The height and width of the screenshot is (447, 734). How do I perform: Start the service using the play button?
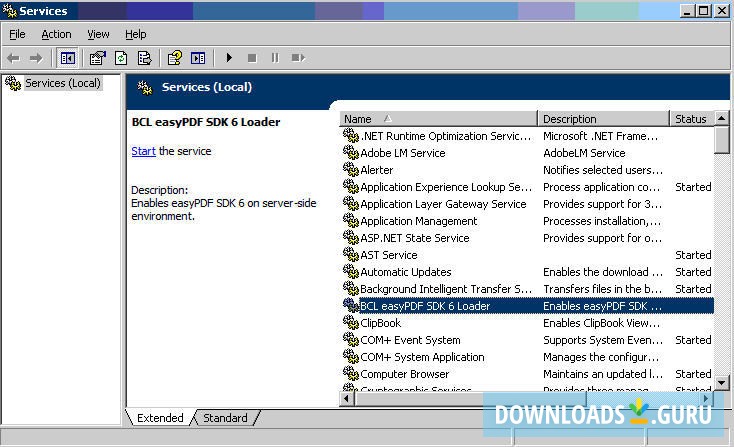click(x=229, y=58)
